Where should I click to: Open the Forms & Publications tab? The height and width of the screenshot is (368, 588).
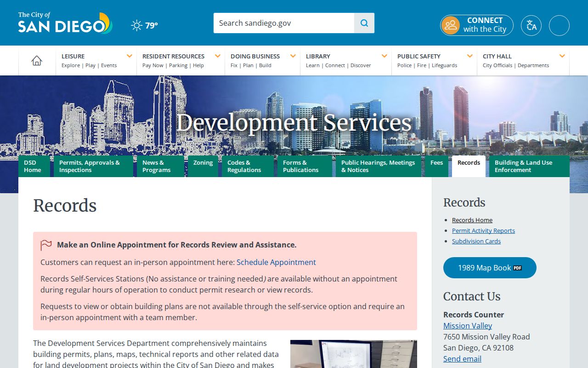point(305,166)
